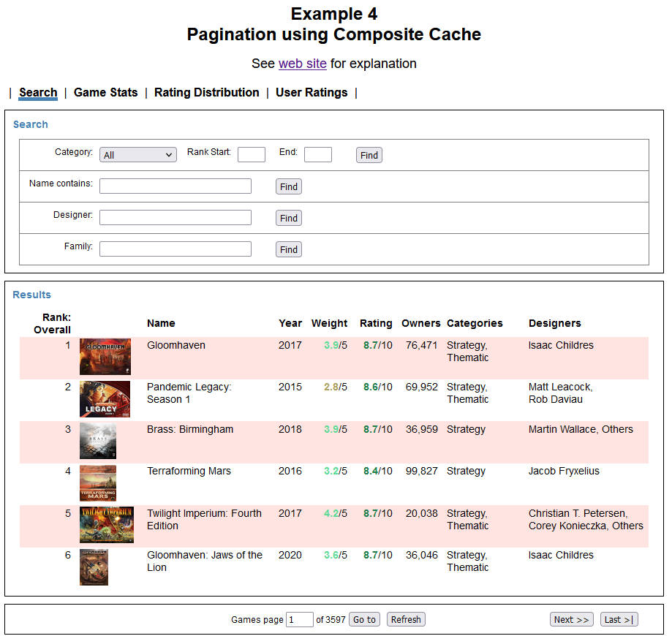Screen dimensions: 672x636
Task: Jump to the next page with Next >>
Action: pyautogui.click(x=571, y=619)
